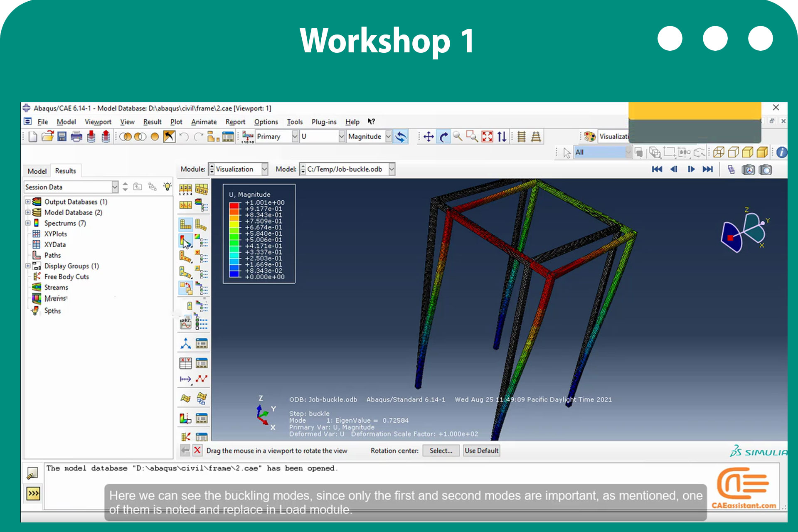Open the Primary variable type dropdown
The width and height of the screenshot is (798, 532).
tap(295, 137)
